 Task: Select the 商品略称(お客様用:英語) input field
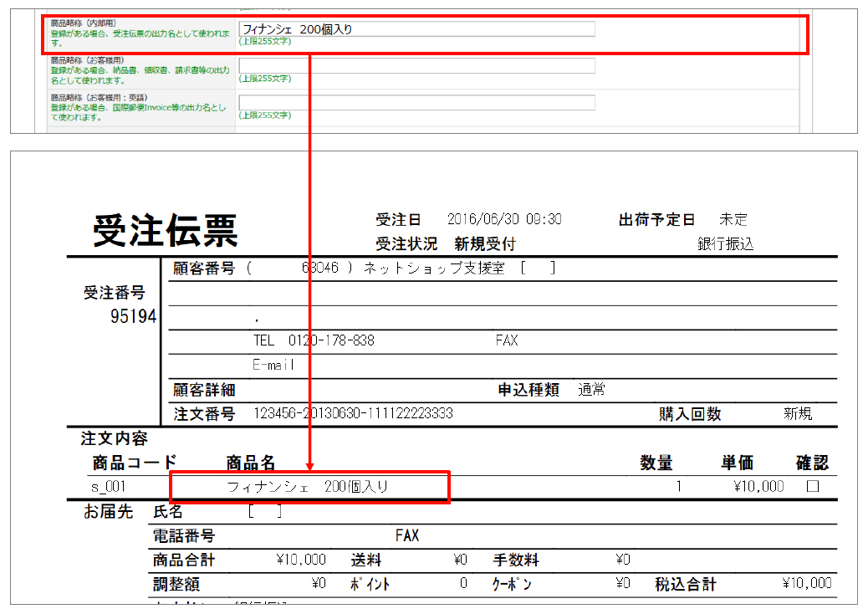coord(416,103)
